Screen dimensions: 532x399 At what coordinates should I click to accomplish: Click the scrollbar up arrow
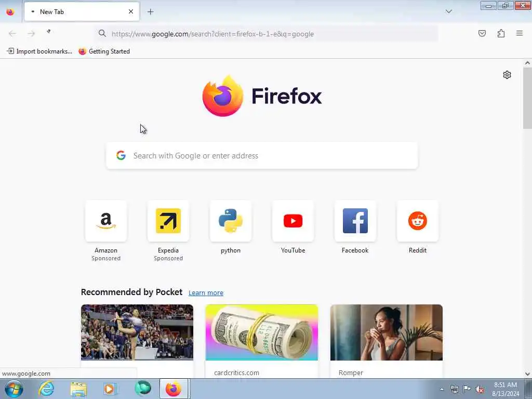point(527,63)
